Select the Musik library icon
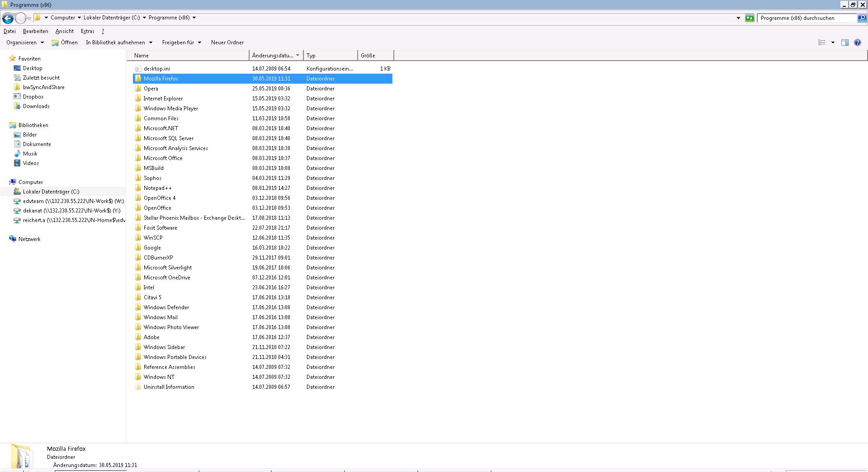Screen dimensions: 868x472 click(17, 154)
